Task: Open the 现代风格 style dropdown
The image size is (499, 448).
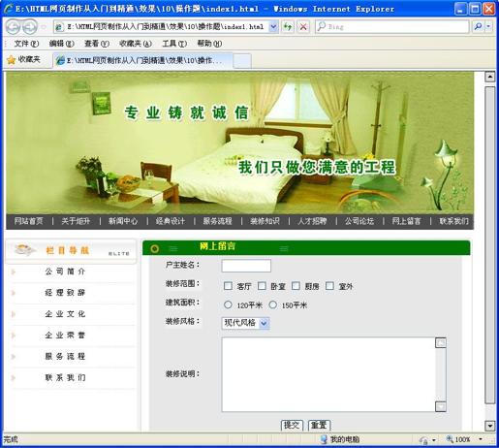Action: tap(245, 323)
